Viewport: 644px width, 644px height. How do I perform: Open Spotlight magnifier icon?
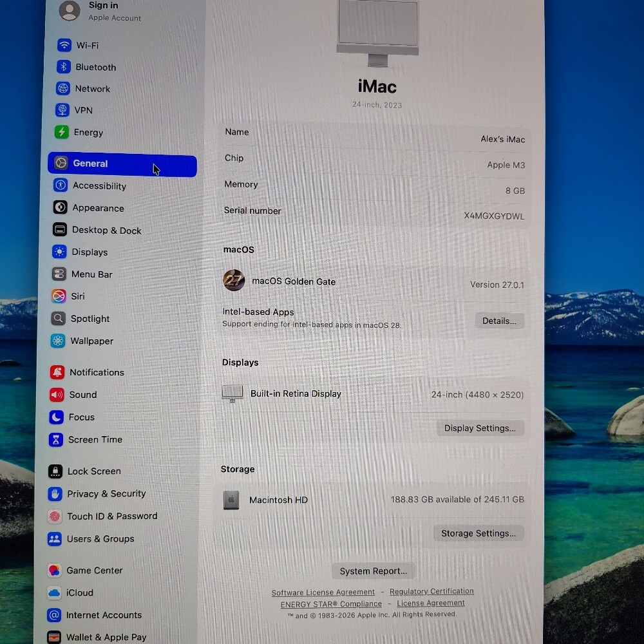(58, 318)
